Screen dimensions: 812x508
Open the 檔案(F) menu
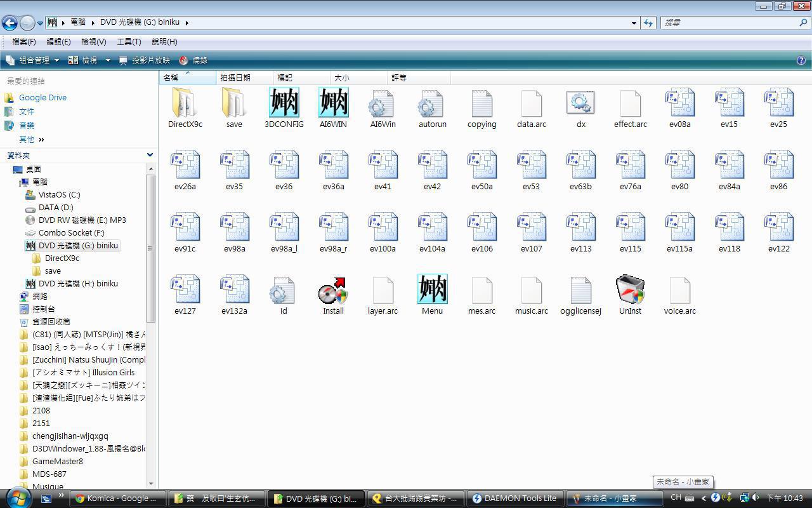coord(24,41)
